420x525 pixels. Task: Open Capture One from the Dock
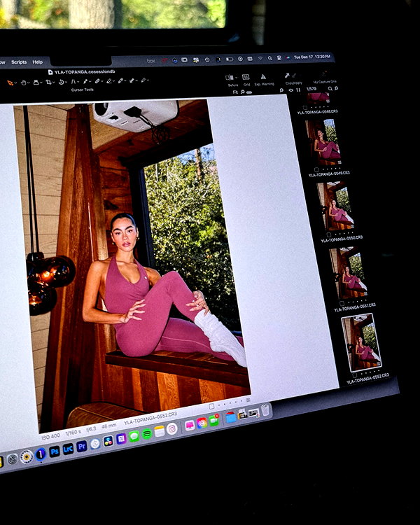point(40,454)
